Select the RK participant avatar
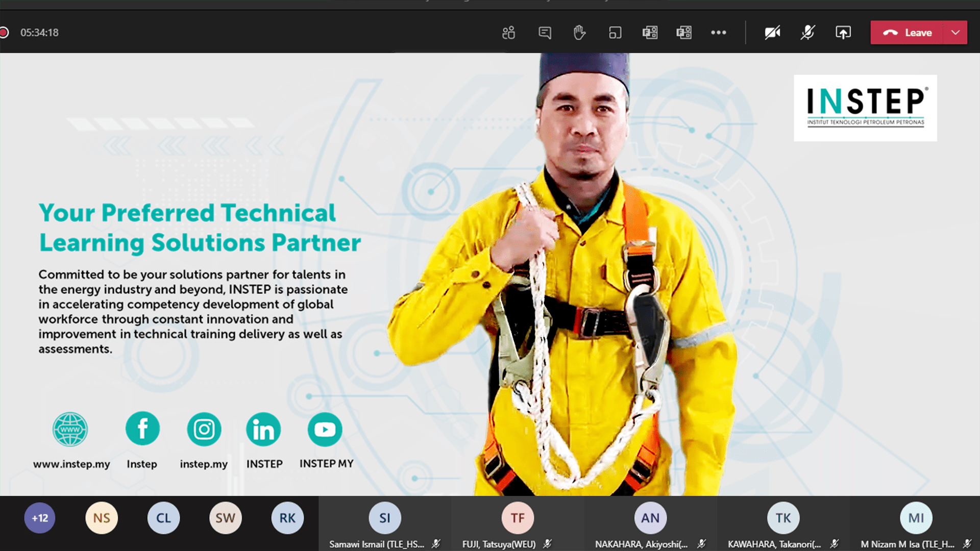 287,518
